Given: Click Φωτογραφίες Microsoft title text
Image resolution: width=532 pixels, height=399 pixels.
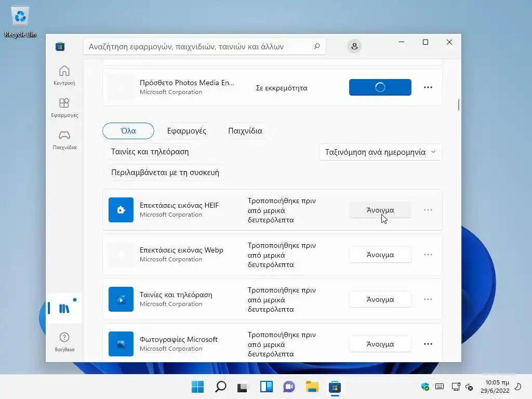Looking at the screenshot, I should click(179, 339).
